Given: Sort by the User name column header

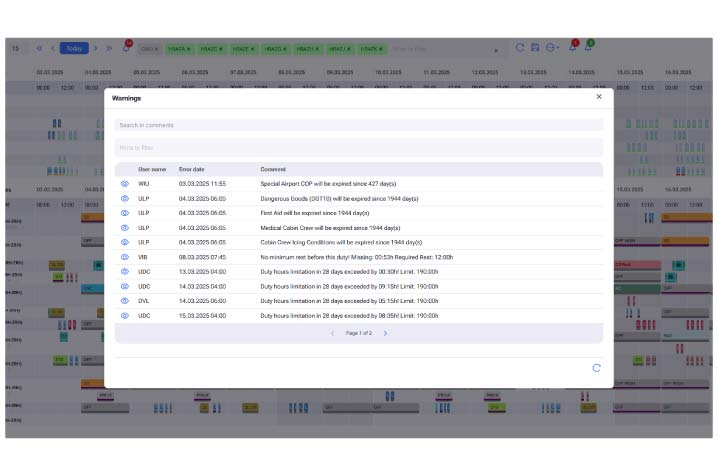Looking at the screenshot, I should tap(152, 169).
